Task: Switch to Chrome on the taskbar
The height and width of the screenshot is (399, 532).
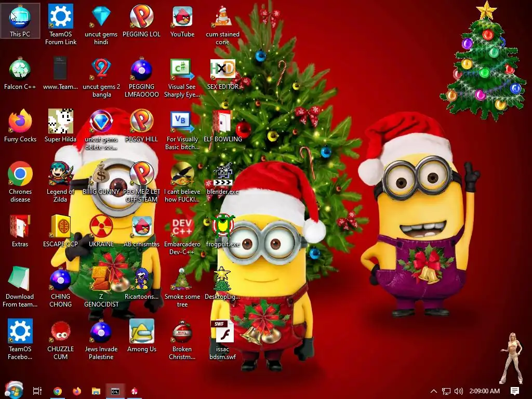Action: [58, 391]
